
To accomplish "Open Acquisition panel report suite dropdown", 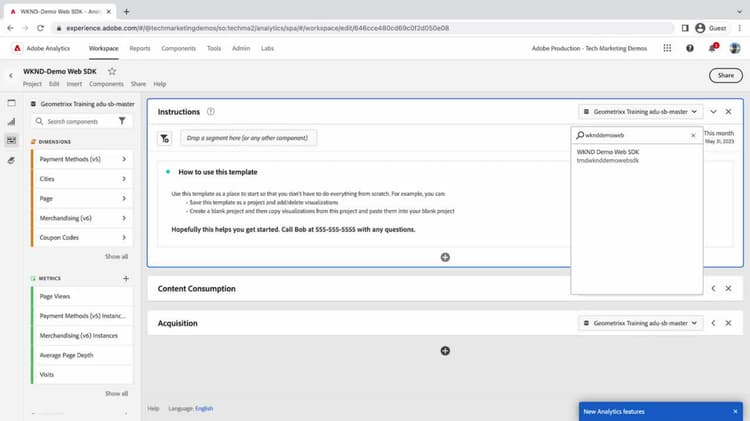I will [640, 323].
